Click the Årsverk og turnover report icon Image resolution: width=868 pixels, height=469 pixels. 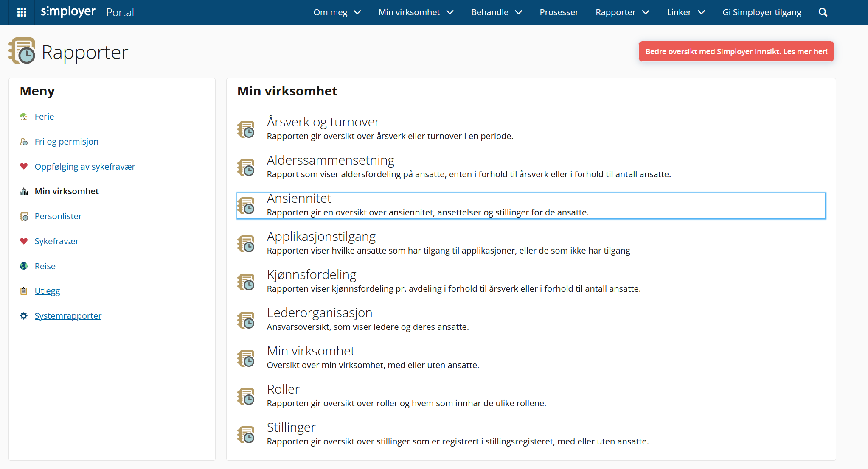click(246, 129)
